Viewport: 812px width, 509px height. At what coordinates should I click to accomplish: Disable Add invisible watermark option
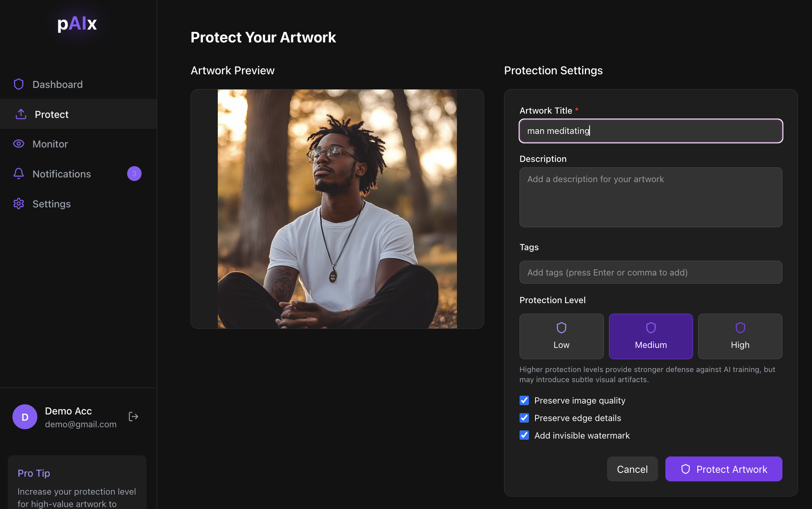pyautogui.click(x=524, y=435)
